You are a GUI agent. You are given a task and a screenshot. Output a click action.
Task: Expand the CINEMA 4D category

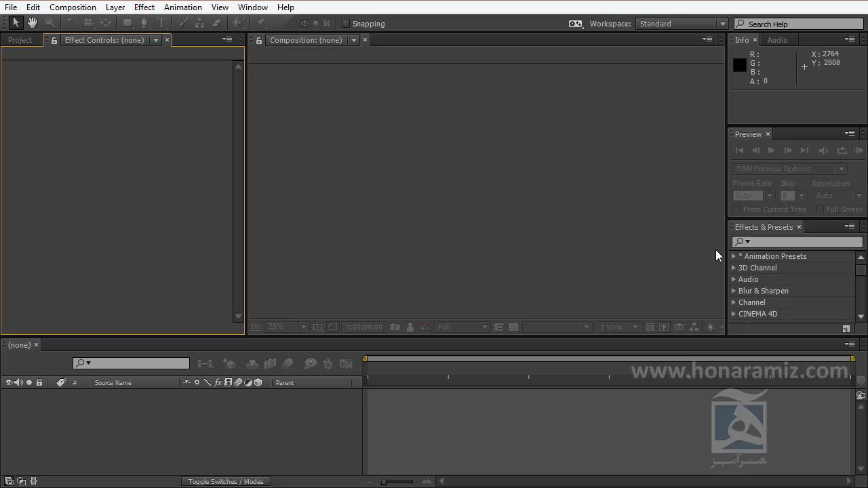pyautogui.click(x=733, y=314)
